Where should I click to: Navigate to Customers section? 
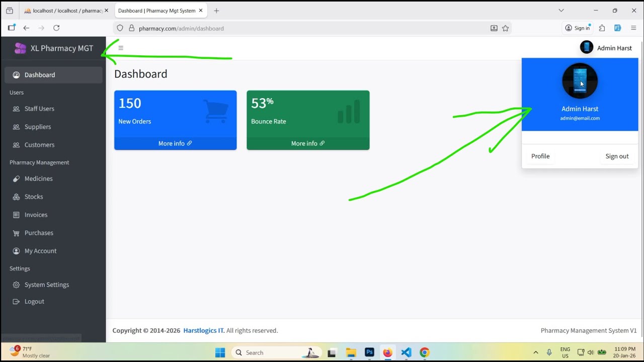point(53,145)
